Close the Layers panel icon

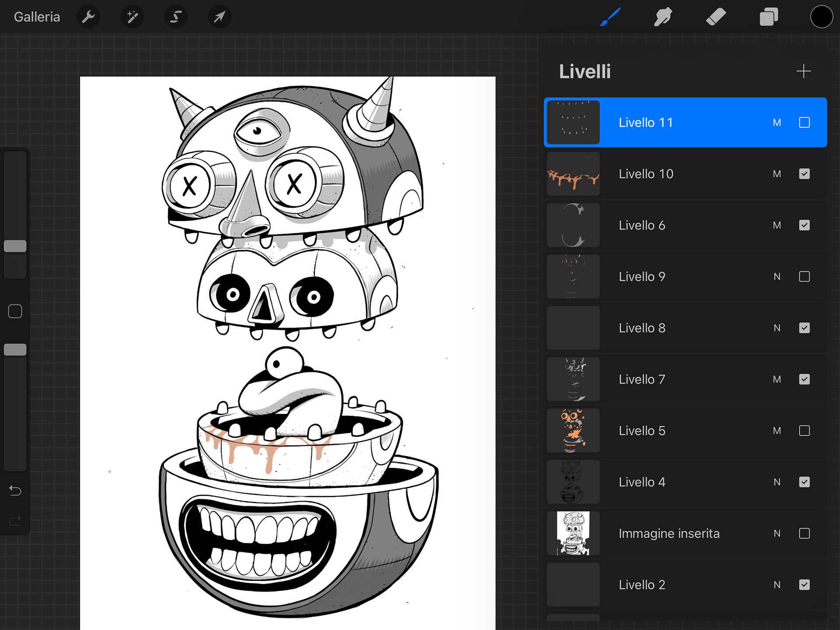pyautogui.click(x=769, y=17)
